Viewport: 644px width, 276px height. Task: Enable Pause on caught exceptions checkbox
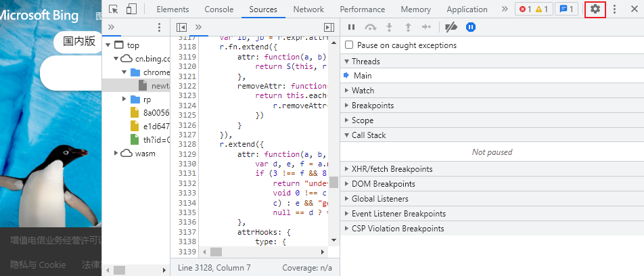(350, 45)
